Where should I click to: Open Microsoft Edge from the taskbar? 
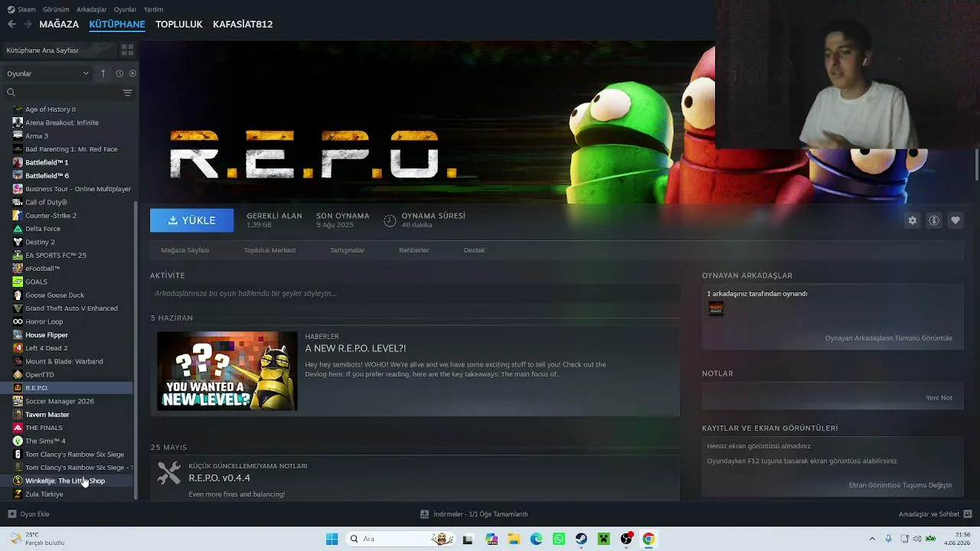tap(536, 539)
